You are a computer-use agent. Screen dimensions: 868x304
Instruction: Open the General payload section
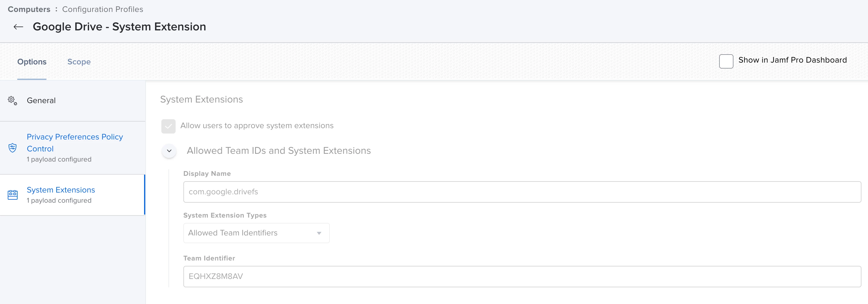[72, 100]
